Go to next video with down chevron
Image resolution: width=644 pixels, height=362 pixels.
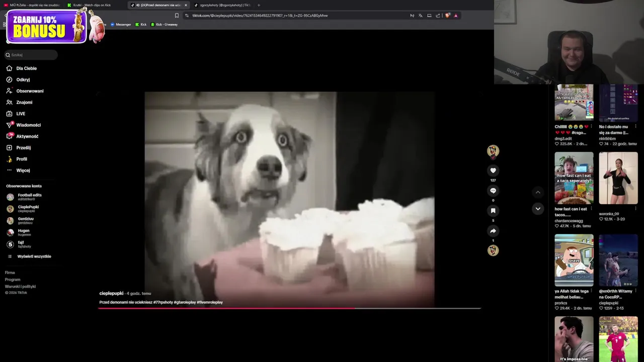pyautogui.click(x=538, y=209)
